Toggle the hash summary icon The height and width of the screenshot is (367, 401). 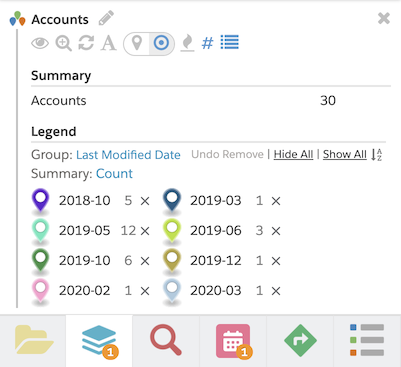207,43
